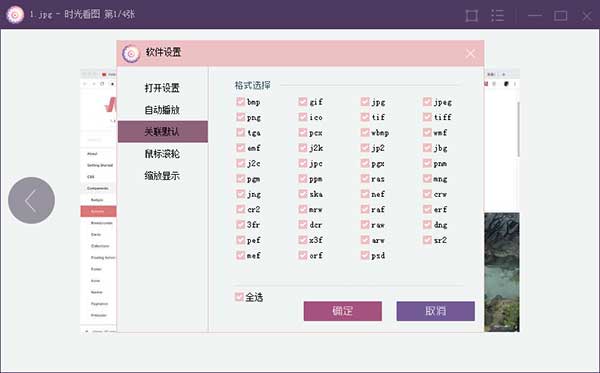
Task: Toggle the j2c format checkbox
Action: click(x=241, y=163)
